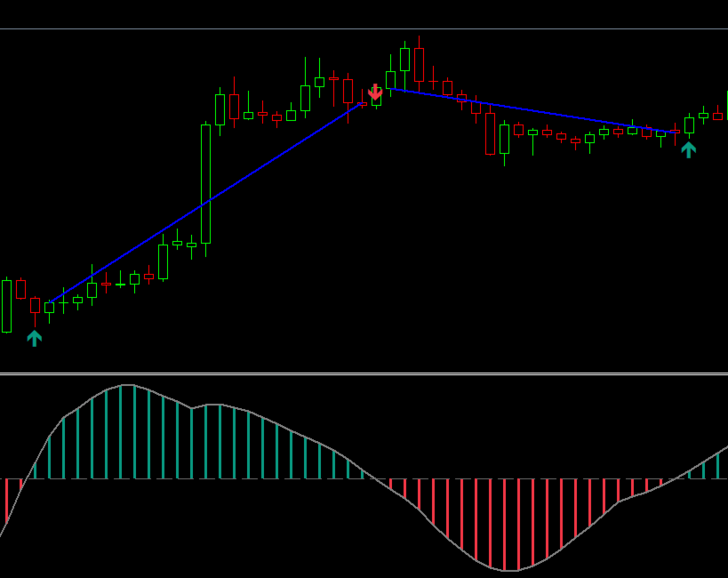Image resolution: width=728 pixels, height=578 pixels.
Task: Click the large red candle under the descending line
Action: pos(491,133)
